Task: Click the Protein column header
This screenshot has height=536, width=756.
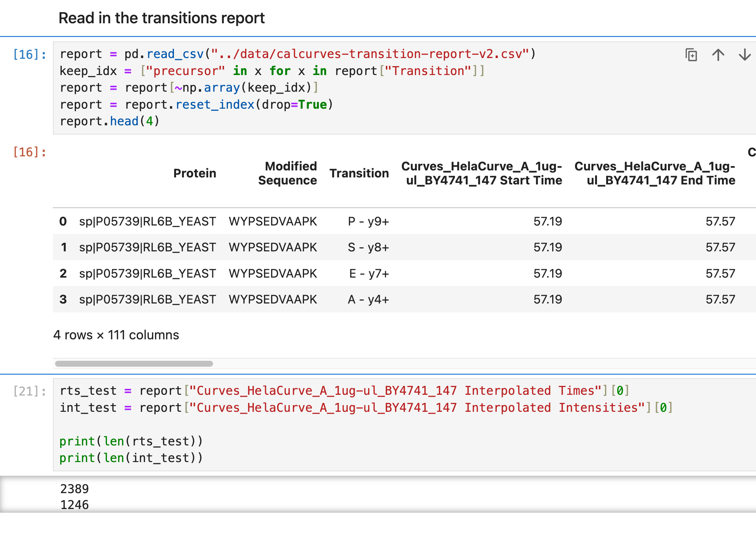Action: pos(195,173)
